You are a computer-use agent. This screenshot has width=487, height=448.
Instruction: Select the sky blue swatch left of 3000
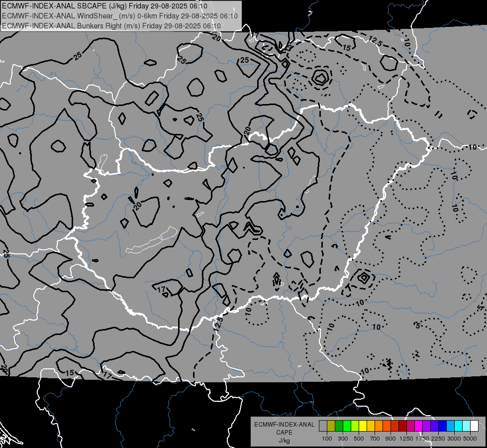[x=450, y=426]
